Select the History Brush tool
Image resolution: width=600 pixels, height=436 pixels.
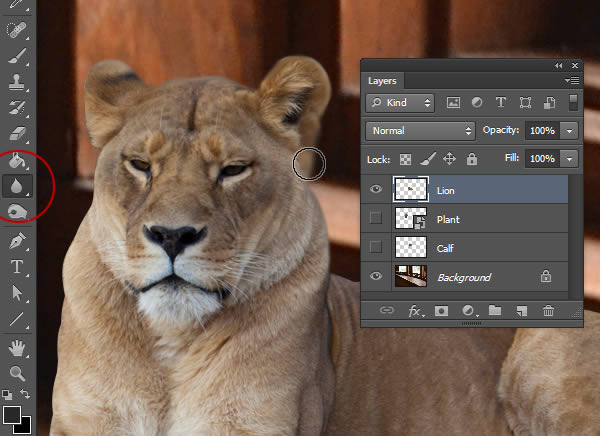tap(16, 108)
